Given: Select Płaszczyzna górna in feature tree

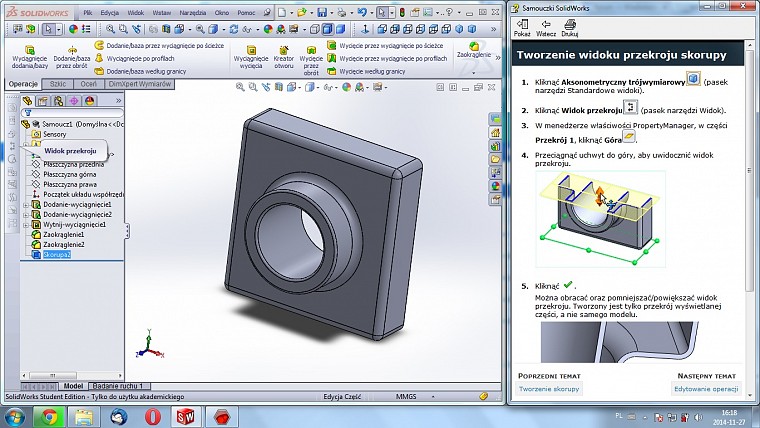Looking at the screenshot, I should 69,174.
